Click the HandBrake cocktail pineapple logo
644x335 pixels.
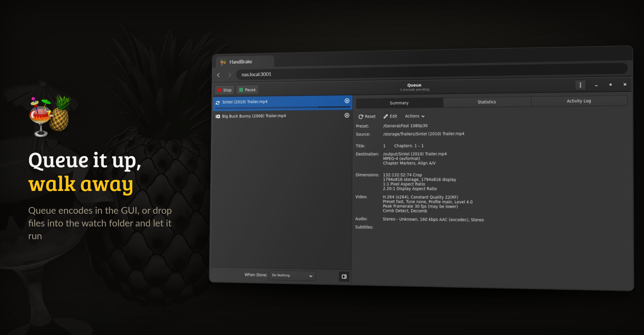tap(51, 115)
